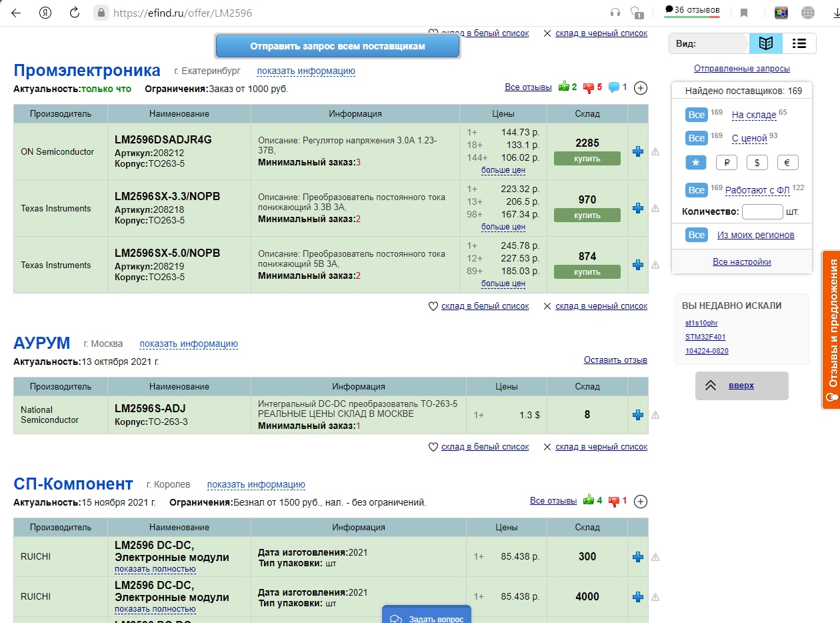Add the 300-stock RUICHI row with plus
Viewport: 840px width, 623px height.
637,557
